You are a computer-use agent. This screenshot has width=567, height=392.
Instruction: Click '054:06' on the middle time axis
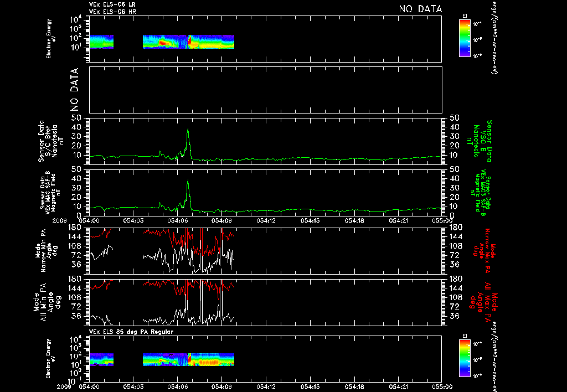pyautogui.click(x=177, y=220)
